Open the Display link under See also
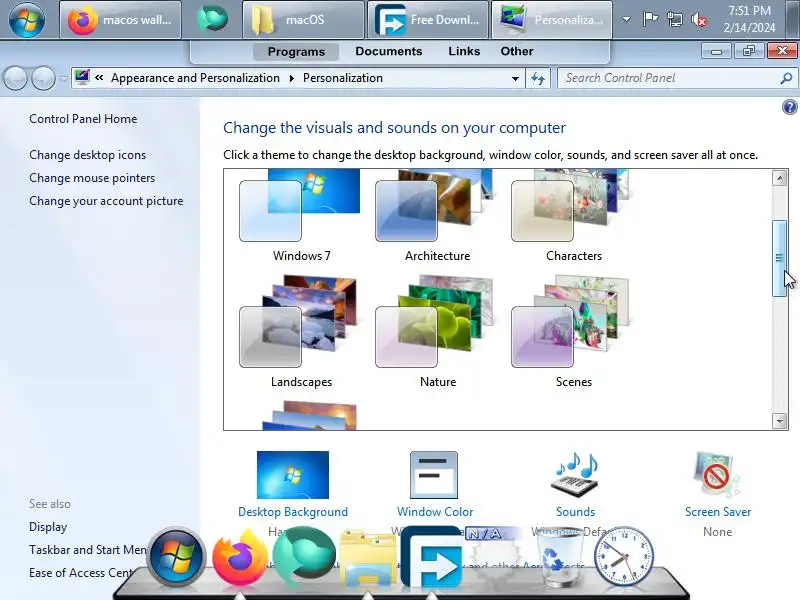800x600 pixels. point(48,527)
